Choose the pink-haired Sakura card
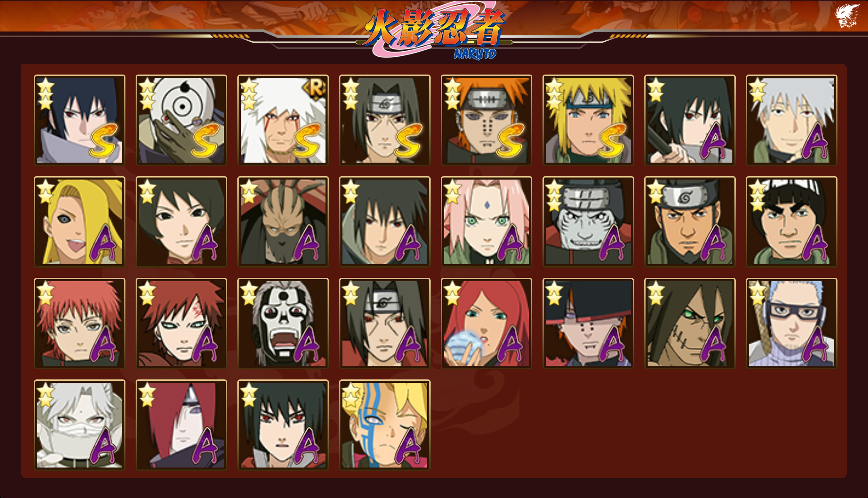868x498 pixels. [x=486, y=222]
